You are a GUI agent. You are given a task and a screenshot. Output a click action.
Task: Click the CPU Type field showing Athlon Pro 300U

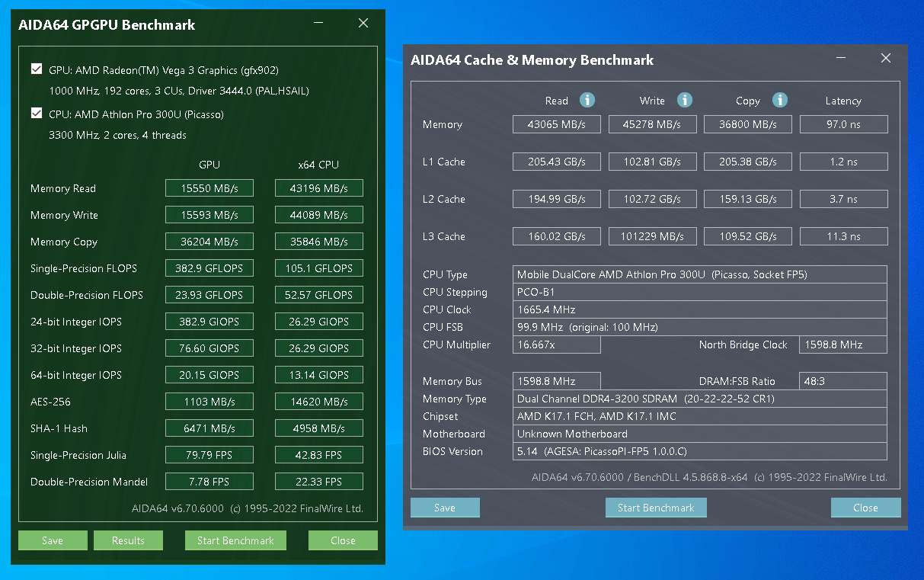tap(700, 274)
